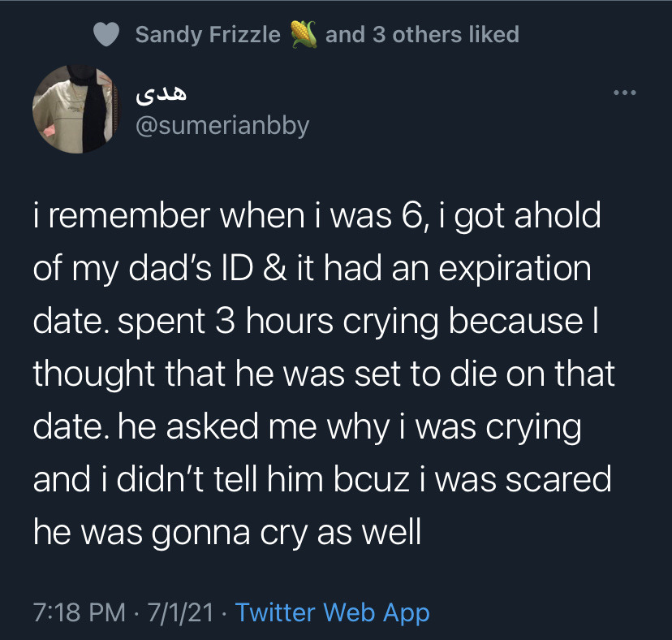
Task: Open the circular profile avatar photo
Action: coord(75,110)
